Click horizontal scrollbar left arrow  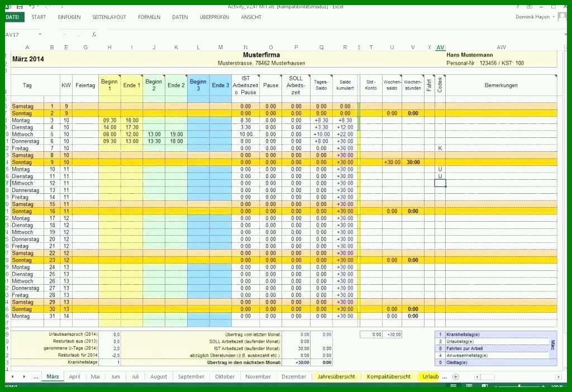[x=477, y=377]
